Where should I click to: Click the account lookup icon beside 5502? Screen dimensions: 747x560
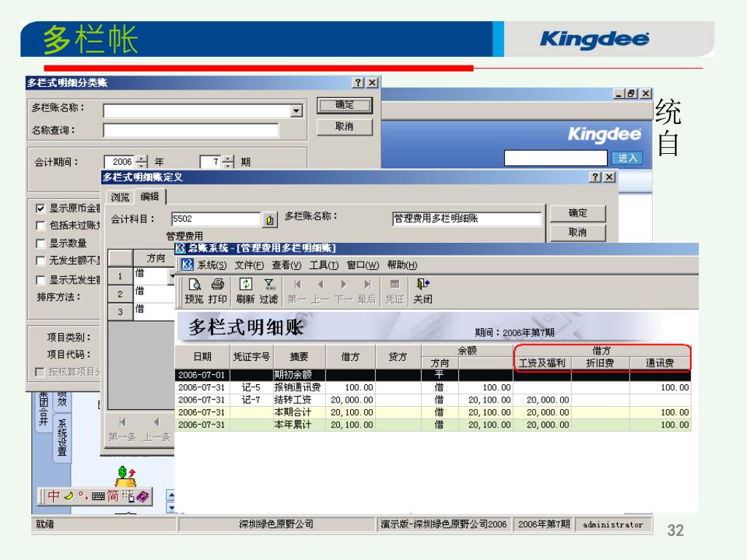point(270,219)
